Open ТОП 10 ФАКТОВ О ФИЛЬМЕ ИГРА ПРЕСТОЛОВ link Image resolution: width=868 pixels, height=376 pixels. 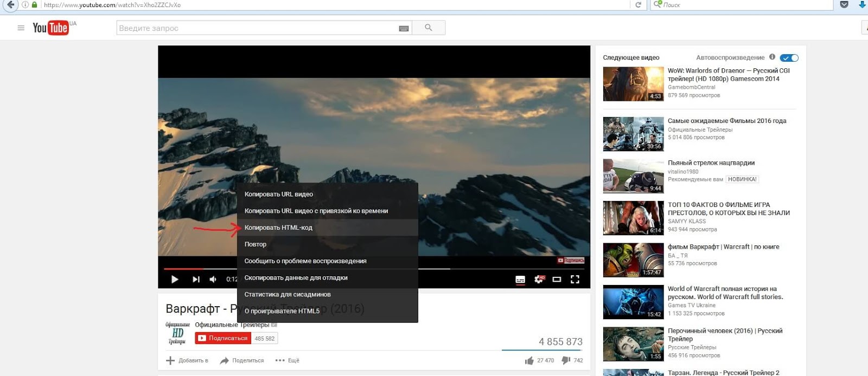[x=729, y=209]
